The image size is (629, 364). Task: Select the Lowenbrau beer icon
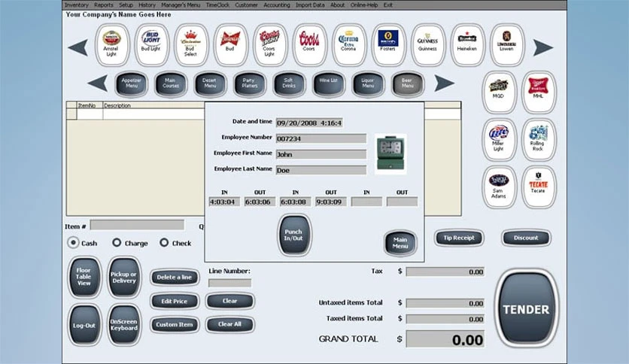506,44
